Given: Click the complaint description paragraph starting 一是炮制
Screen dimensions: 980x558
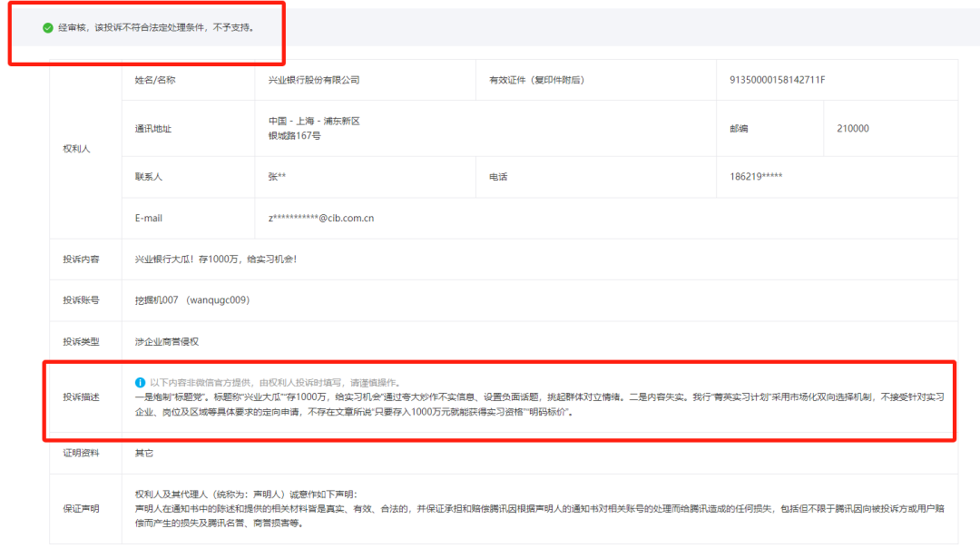Looking at the screenshot, I should [x=539, y=405].
